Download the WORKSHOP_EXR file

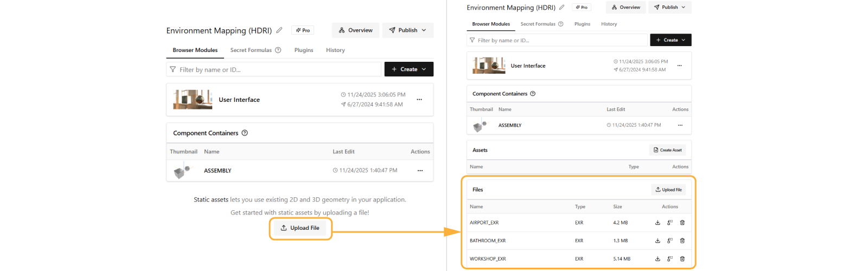coord(658,259)
